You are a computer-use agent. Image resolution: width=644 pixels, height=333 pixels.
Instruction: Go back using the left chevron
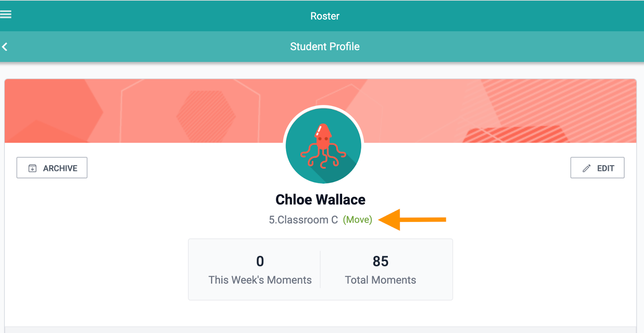coord(5,47)
